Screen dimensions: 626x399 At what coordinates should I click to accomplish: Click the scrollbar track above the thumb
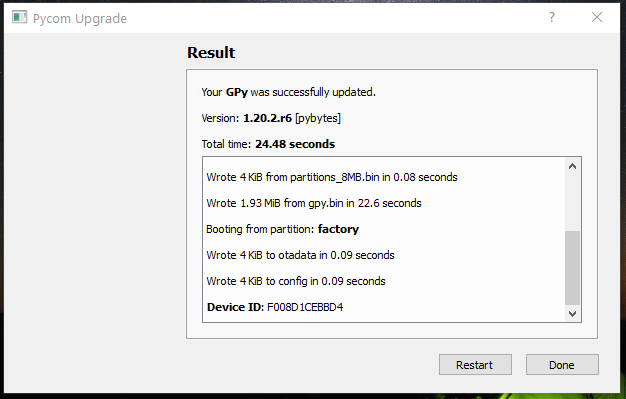click(x=572, y=202)
